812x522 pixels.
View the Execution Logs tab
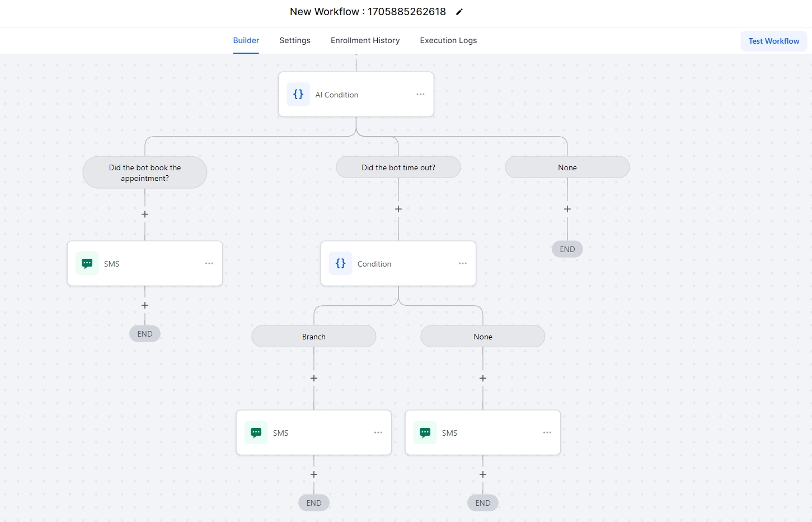(448, 40)
